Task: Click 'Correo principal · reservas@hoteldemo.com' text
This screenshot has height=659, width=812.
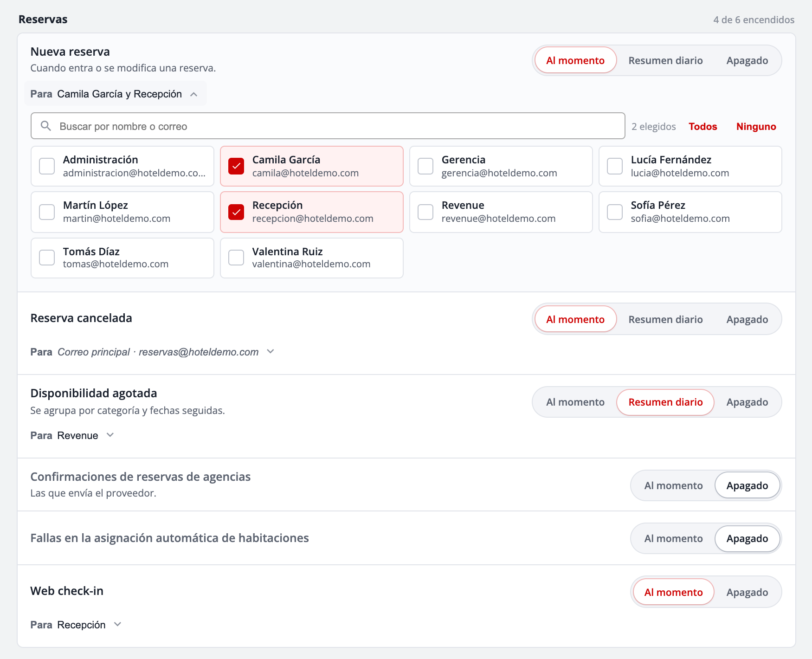Action: point(158,352)
